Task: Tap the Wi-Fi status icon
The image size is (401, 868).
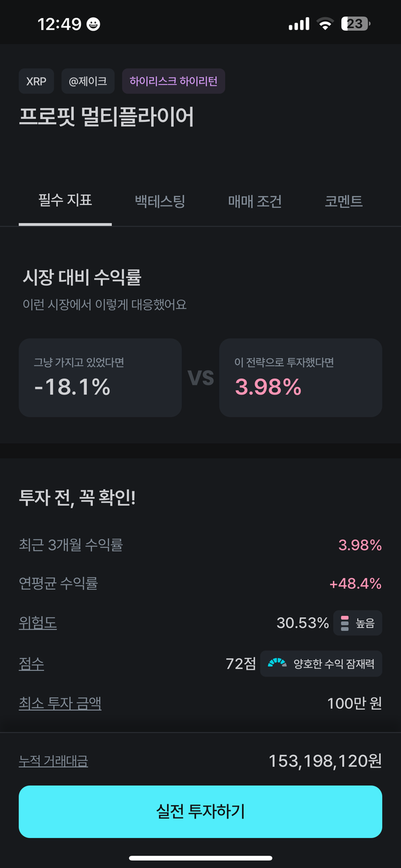Action: tap(325, 25)
